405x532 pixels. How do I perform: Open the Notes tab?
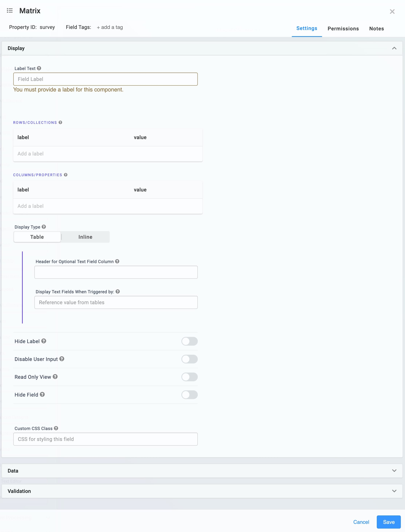click(x=377, y=29)
